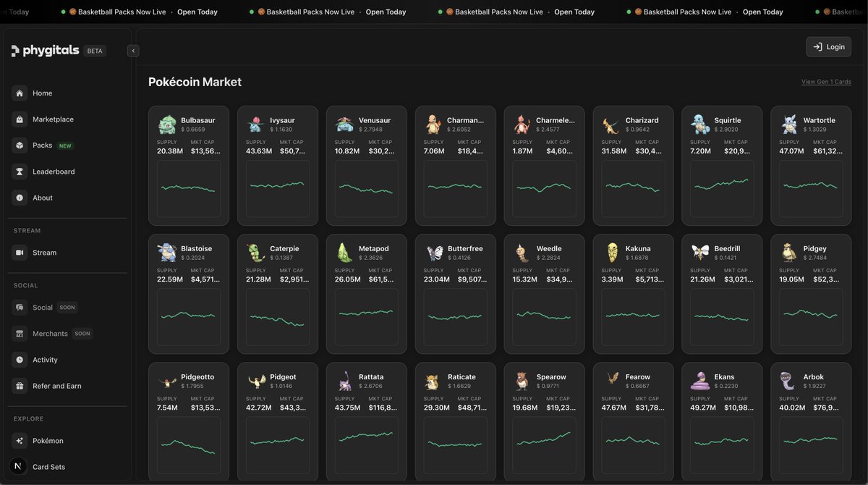Click the Refer and Earn gift icon
Screen dimensions: 868x485
click(20, 386)
